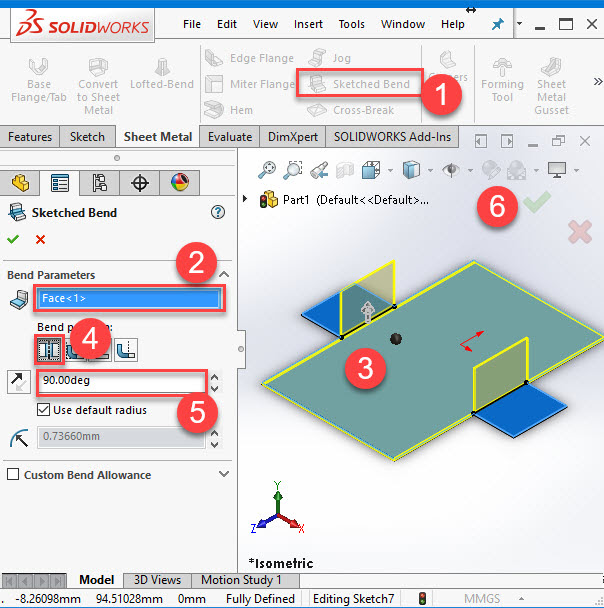Click the Base Flange/Tab tool
Image resolution: width=604 pixels, height=608 pixels.
[38, 81]
